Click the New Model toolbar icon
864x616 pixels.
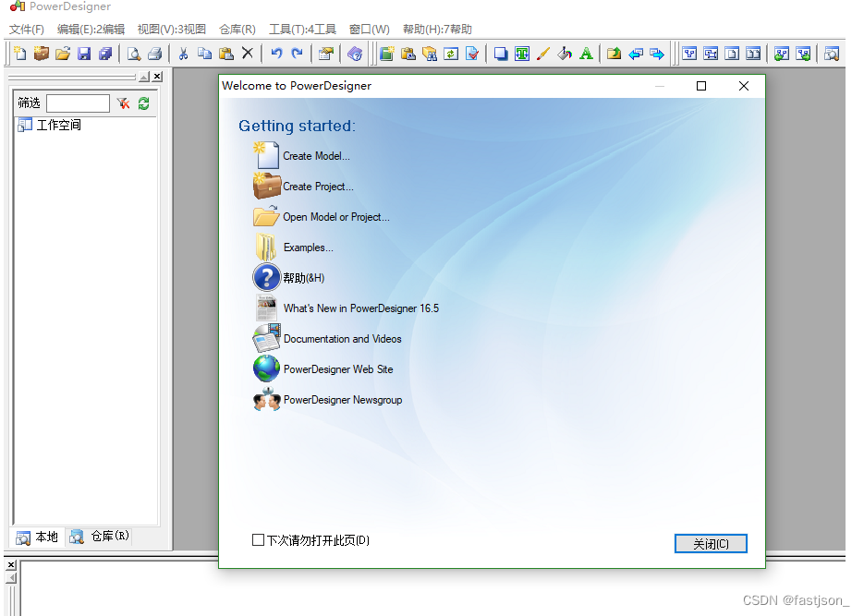[x=19, y=54]
